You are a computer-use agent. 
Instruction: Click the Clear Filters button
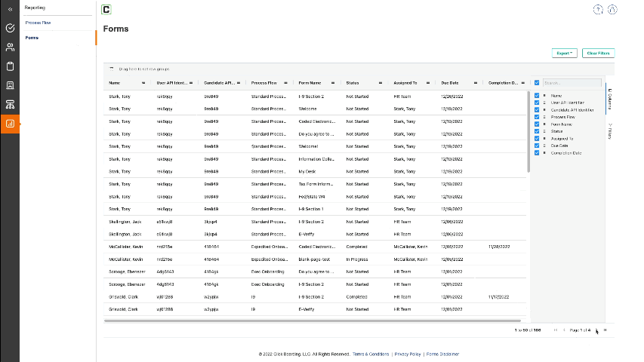(x=598, y=53)
